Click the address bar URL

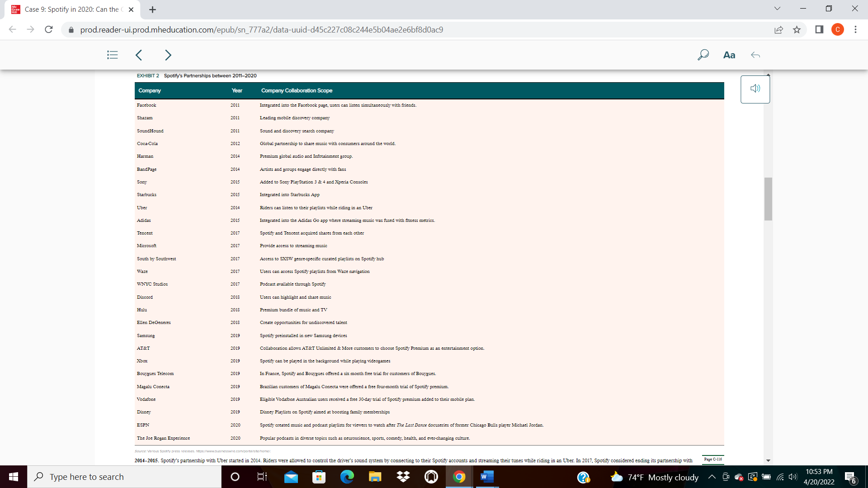(x=261, y=30)
